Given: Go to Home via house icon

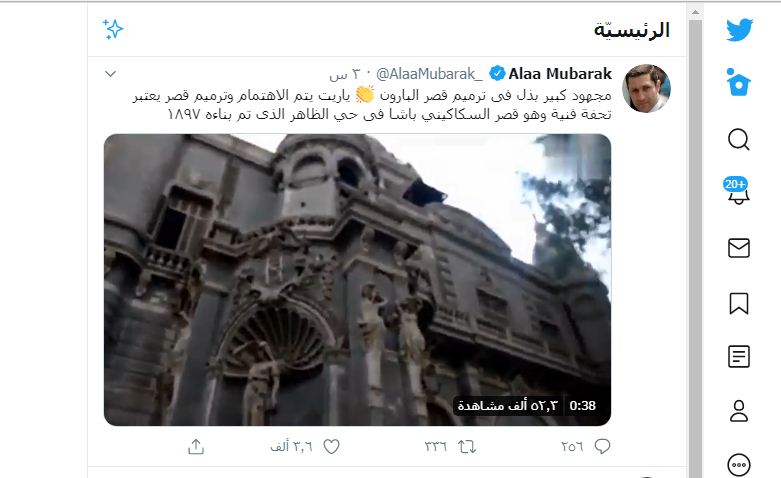Looking at the screenshot, I should 738,82.
